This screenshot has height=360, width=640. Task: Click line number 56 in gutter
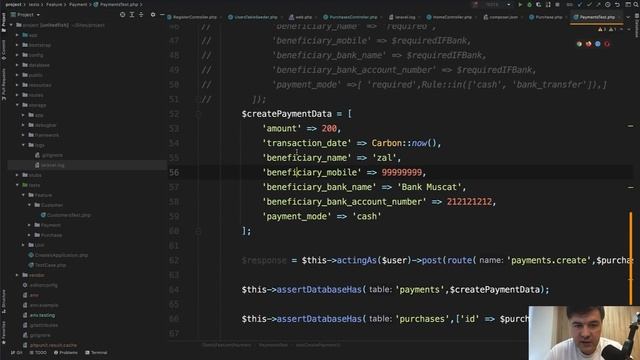pos(174,172)
